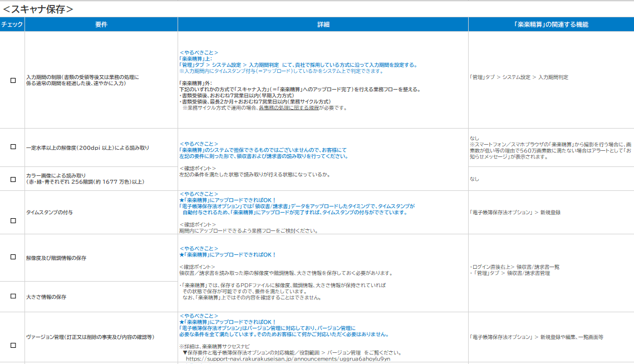The height and width of the screenshot is (364, 634).
Task: Select the ヴァージョン管理 requirement cell text
Action: coord(90,337)
